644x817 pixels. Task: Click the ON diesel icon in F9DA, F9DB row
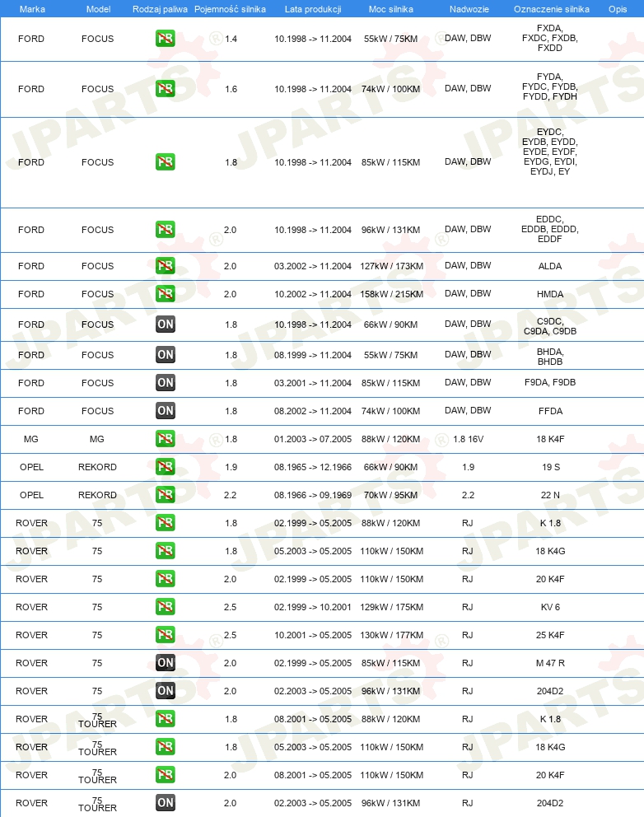[166, 383]
